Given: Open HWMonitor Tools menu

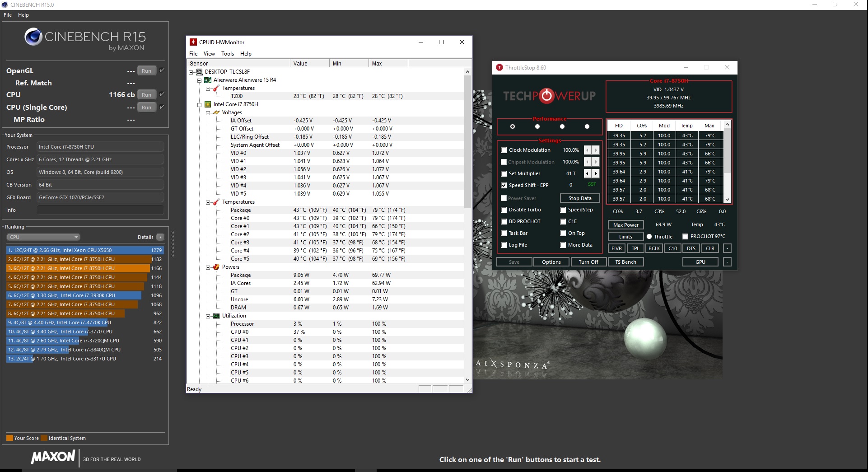Looking at the screenshot, I should point(228,53).
